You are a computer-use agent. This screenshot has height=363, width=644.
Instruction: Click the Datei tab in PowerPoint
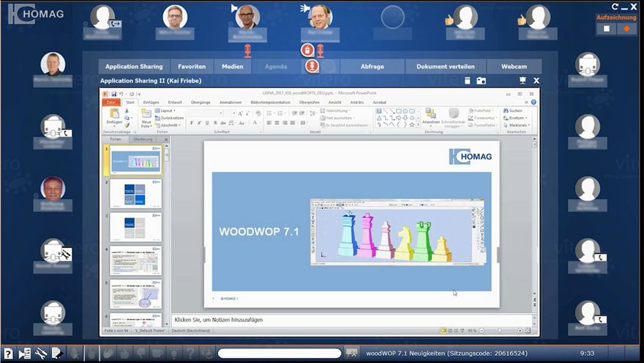(x=111, y=102)
